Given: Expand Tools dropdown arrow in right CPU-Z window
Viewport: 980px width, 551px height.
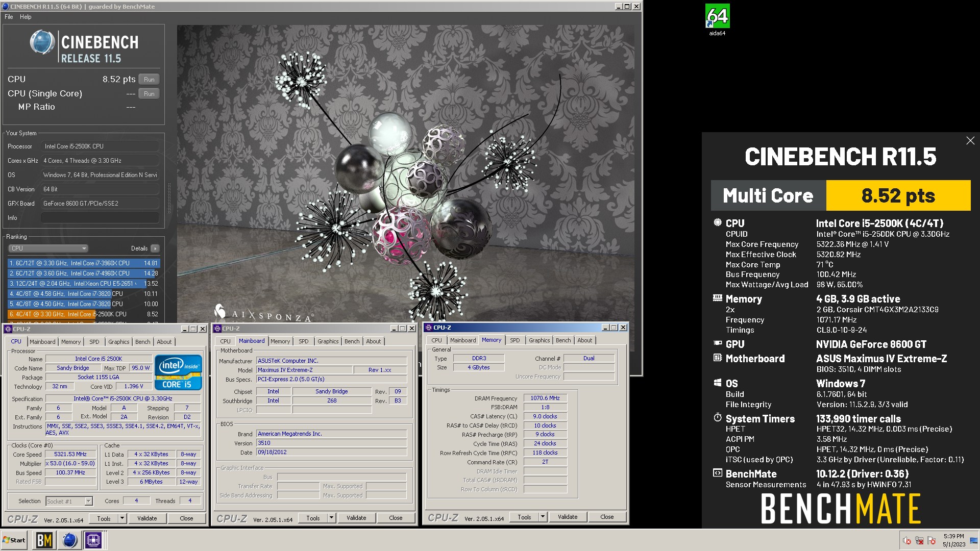Looking at the screenshot, I should [x=543, y=517].
